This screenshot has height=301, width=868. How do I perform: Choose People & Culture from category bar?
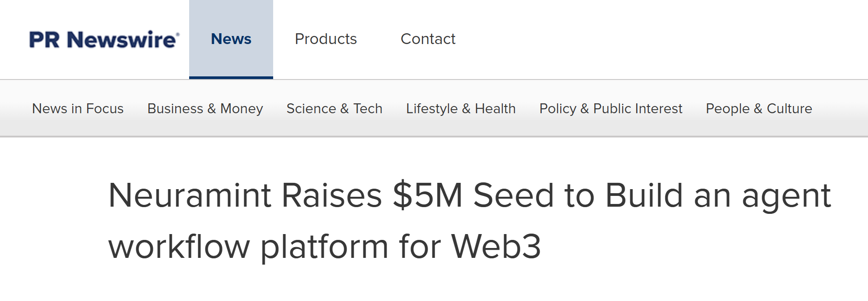coord(759,109)
